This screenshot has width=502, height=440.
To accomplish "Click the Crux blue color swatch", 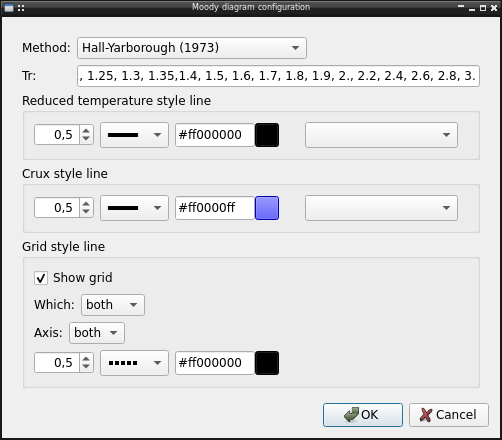I will (267, 208).
